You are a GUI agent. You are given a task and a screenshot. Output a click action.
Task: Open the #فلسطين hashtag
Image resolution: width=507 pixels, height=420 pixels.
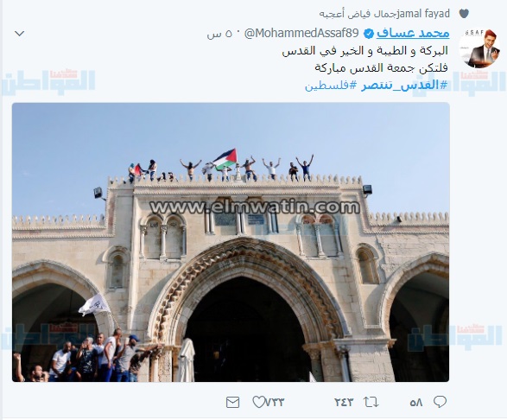331,86
